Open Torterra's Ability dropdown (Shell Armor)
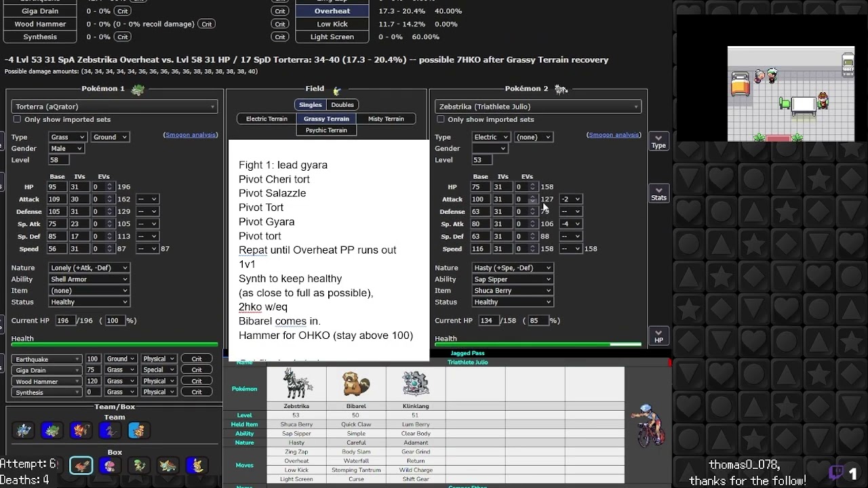 88,279
